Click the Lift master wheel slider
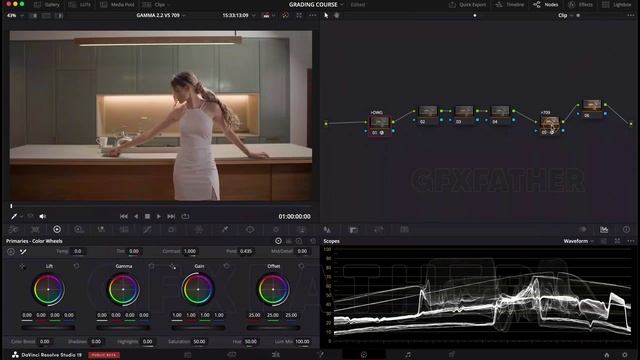This screenshot has height=360, width=640. (x=48, y=327)
